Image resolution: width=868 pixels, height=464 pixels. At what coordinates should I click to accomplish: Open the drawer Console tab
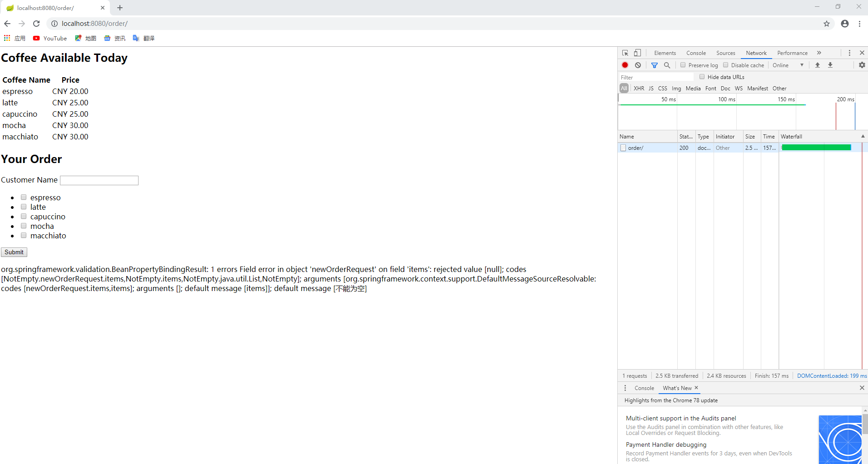point(644,388)
